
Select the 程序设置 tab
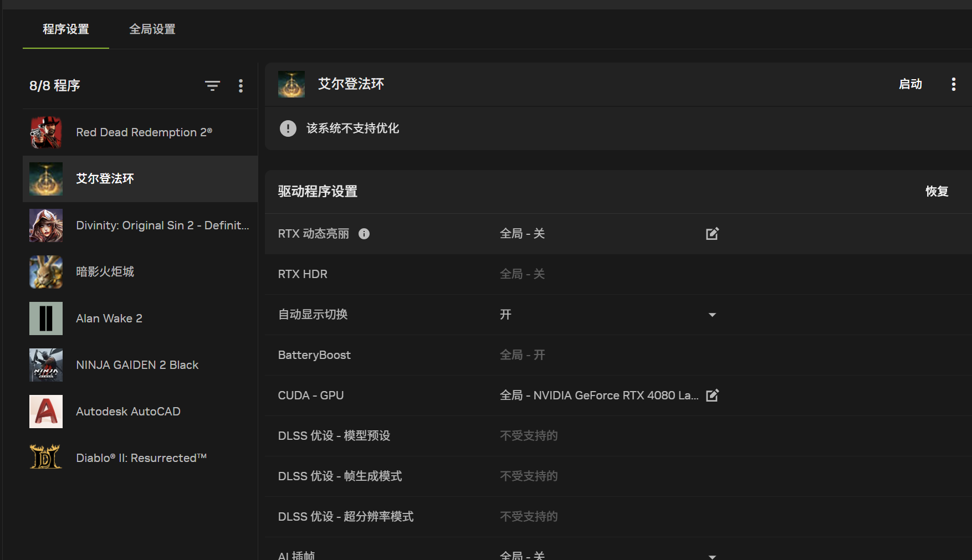click(x=66, y=29)
